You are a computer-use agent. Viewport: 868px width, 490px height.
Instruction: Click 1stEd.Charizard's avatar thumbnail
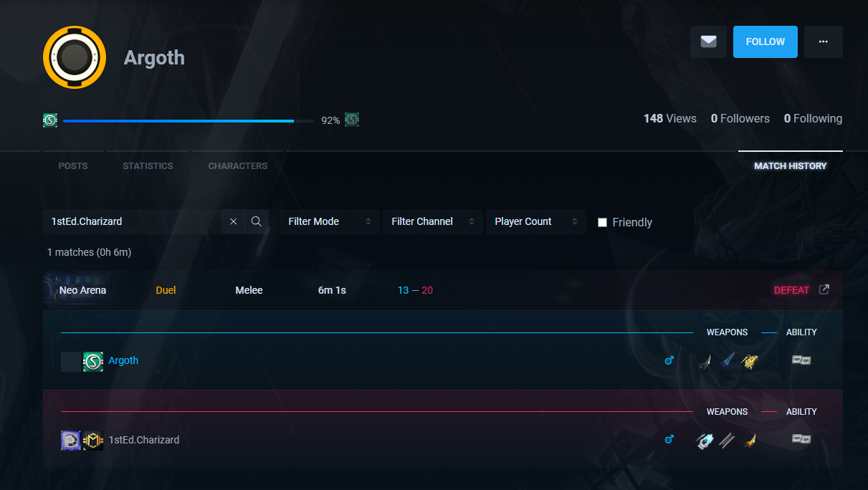[x=71, y=440]
